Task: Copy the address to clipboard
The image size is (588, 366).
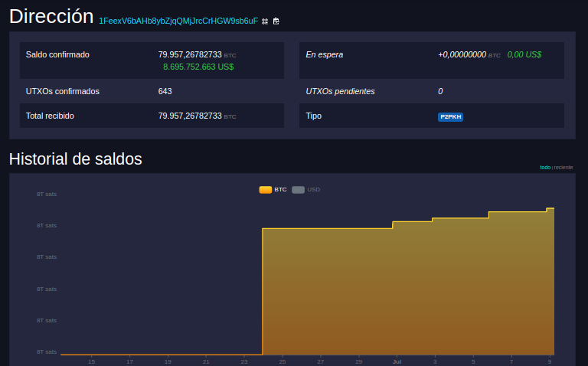Action: pos(276,21)
